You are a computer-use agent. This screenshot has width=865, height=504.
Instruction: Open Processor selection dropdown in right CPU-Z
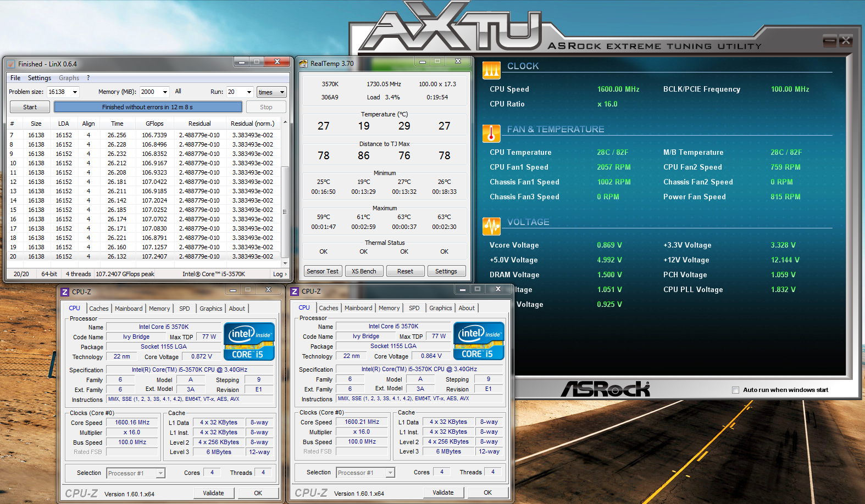[x=390, y=473]
